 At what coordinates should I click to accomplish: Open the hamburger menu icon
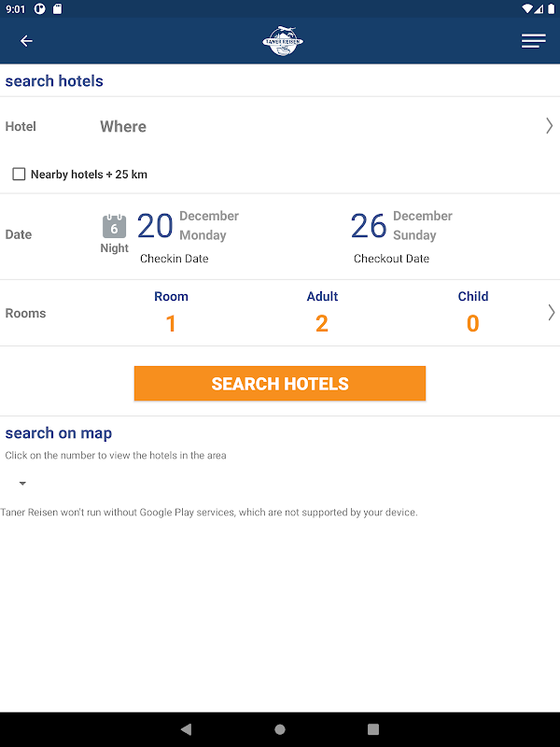click(534, 41)
